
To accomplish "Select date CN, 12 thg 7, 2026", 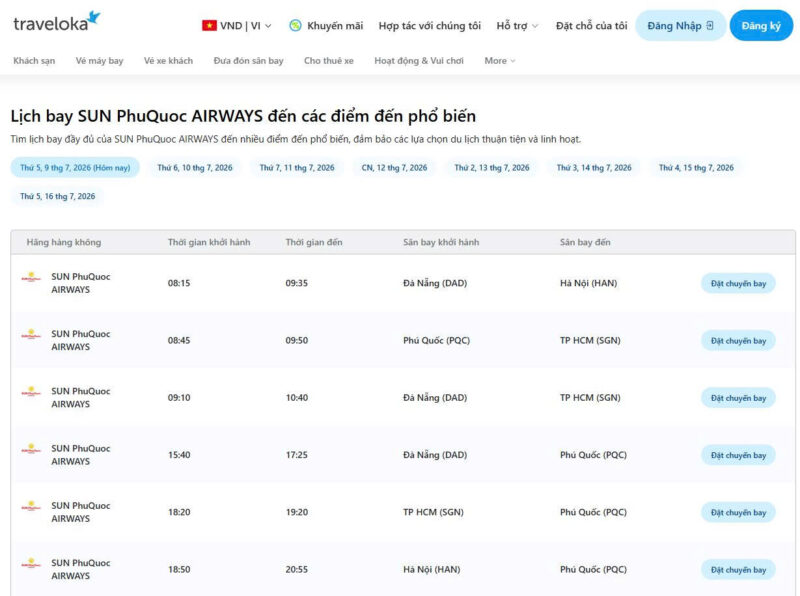I will 394,167.
